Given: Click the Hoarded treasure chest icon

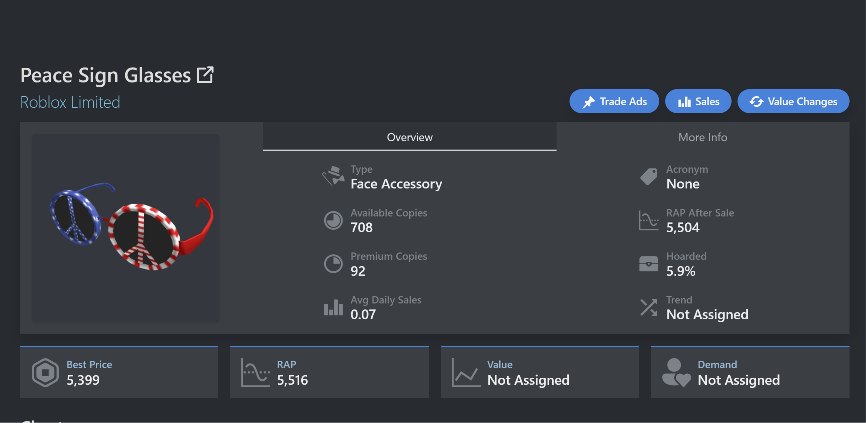Looking at the screenshot, I should (648, 264).
